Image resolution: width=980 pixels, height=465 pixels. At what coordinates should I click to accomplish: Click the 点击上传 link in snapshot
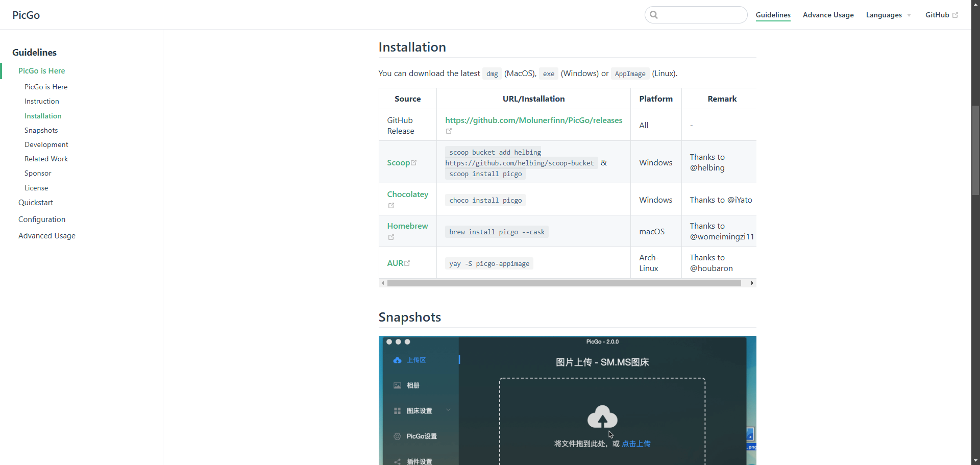click(x=636, y=444)
